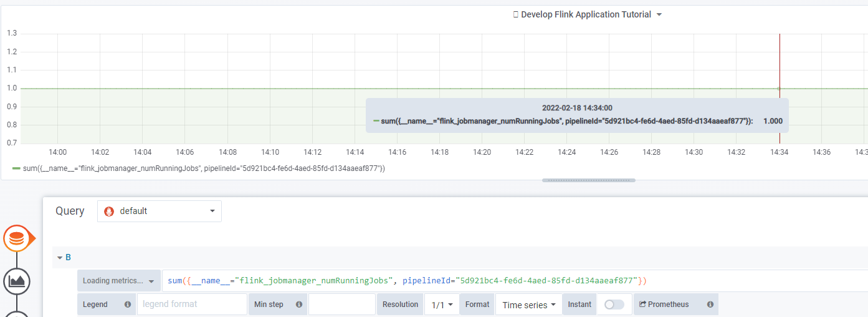This screenshot has height=317, width=868.
Task: Click the 1.3 y-axis label
Action: (x=12, y=34)
